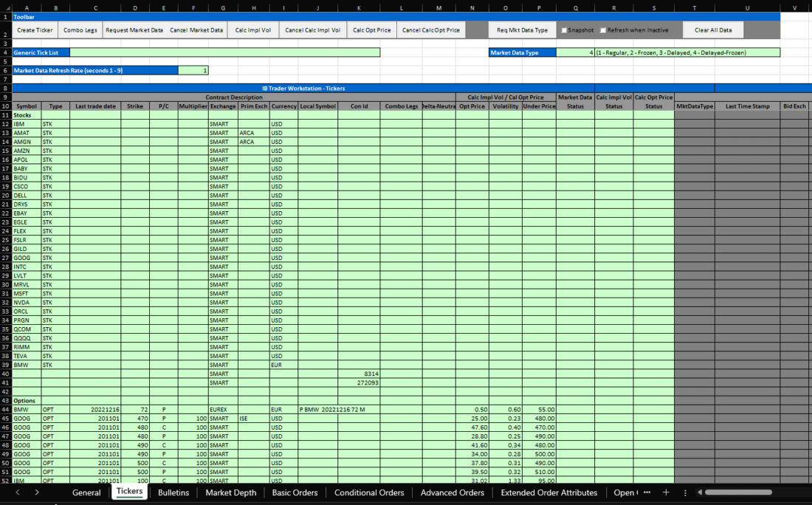Enable the Refresh when Inactive checkbox
Image resolution: width=812 pixels, height=505 pixels.
coord(603,30)
